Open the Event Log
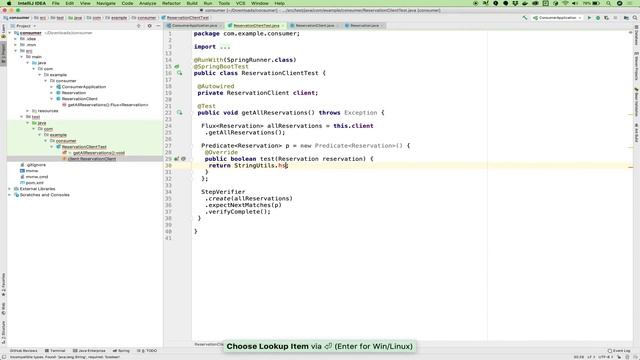The height and width of the screenshot is (360, 640). [619, 351]
